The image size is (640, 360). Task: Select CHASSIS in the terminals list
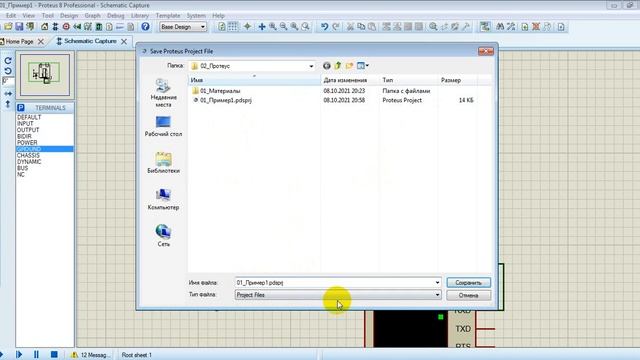pyautogui.click(x=29, y=156)
